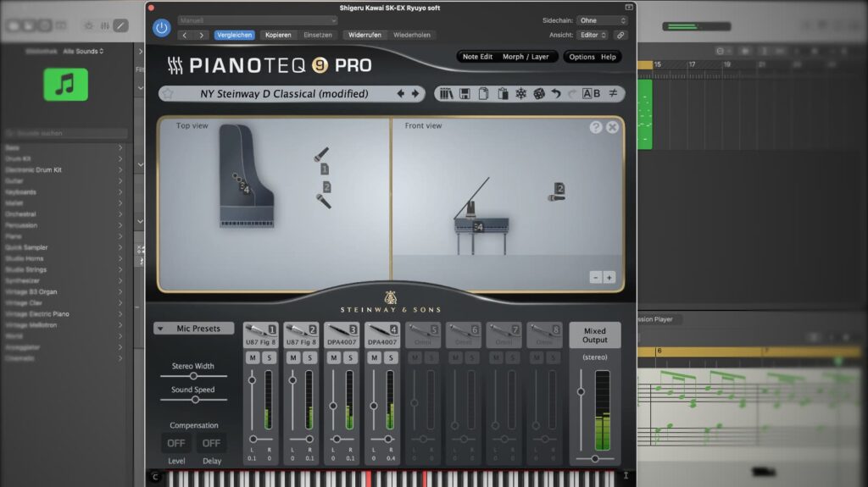Click the A/B compare icon
The image size is (868, 487).
[591, 94]
